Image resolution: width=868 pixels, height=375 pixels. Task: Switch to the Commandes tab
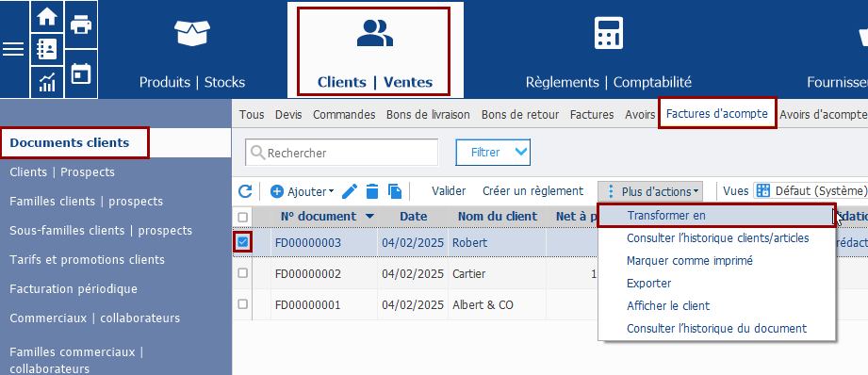click(344, 115)
